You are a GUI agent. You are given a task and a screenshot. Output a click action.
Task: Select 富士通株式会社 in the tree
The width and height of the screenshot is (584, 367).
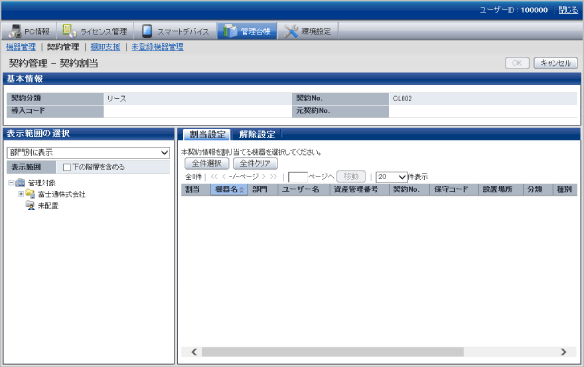(x=61, y=194)
